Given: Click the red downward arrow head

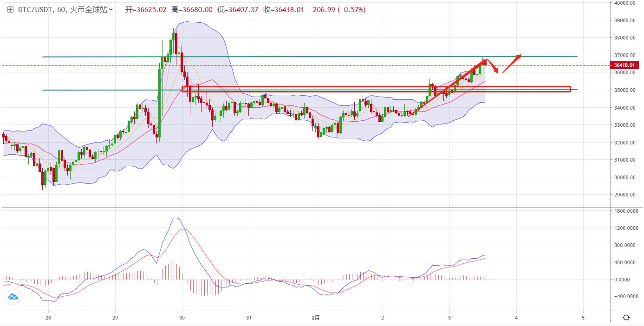Looking at the screenshot, I should click(x=498, y=72).
